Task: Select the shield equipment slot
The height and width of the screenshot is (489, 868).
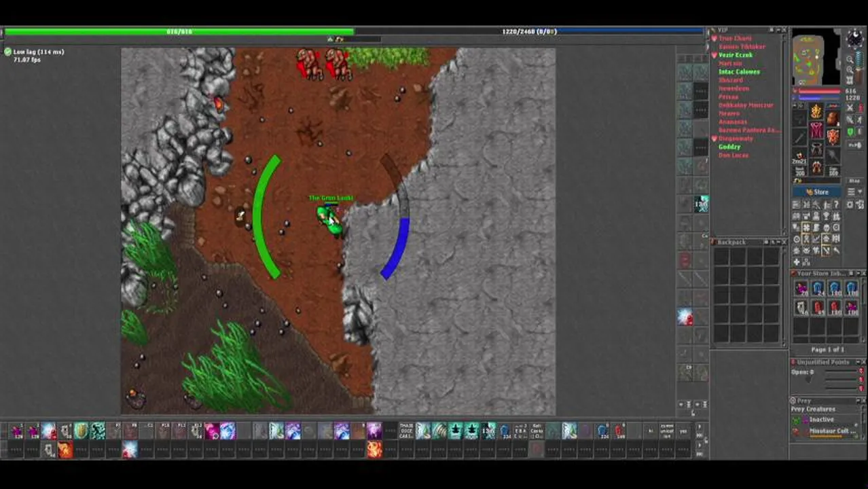Action: coord(833,137)
